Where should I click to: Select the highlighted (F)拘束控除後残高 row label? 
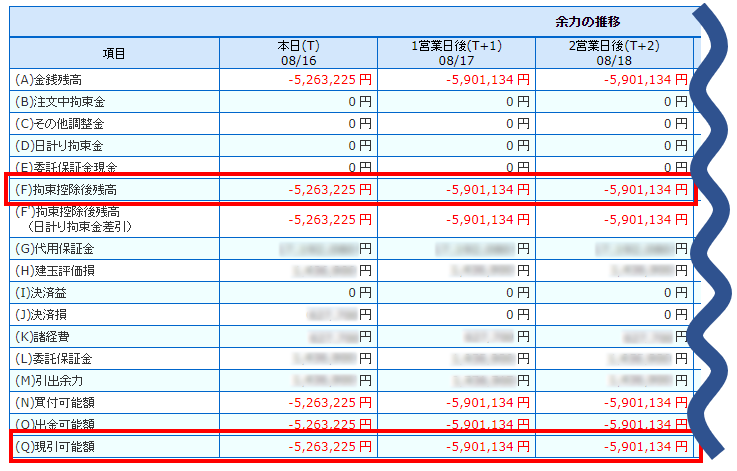[x=68, y=189]
